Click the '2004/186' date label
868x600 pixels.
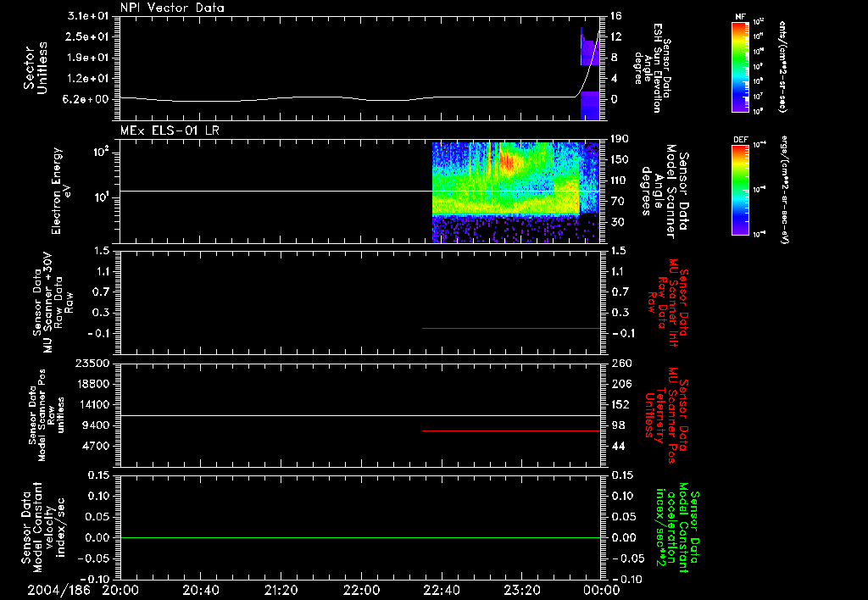point(58,590)
